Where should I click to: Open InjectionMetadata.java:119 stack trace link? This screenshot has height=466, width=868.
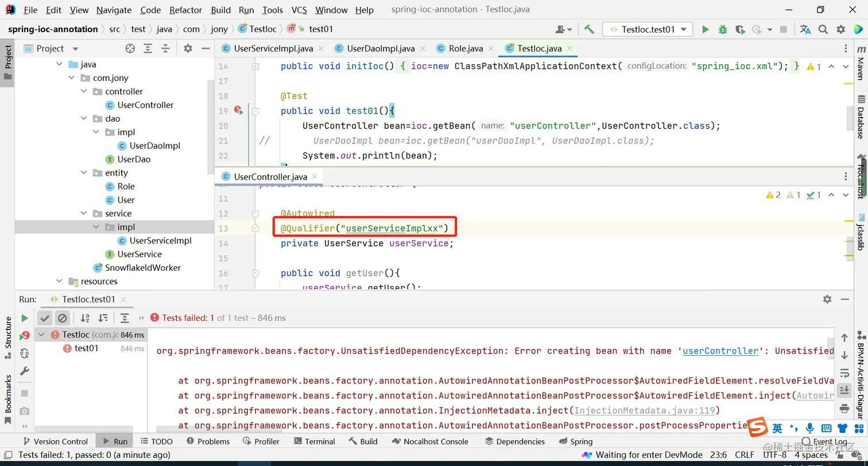click(x=644, y=410)
